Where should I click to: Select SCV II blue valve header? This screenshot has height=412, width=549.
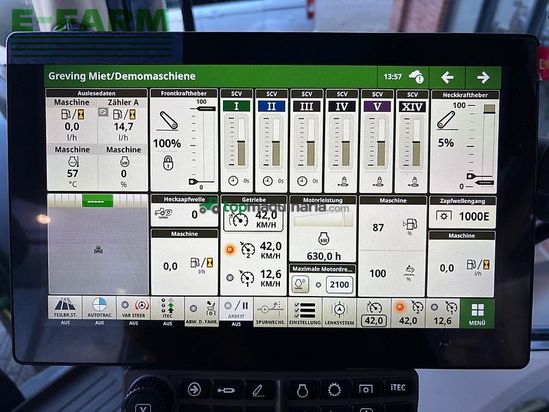(271, 106)
